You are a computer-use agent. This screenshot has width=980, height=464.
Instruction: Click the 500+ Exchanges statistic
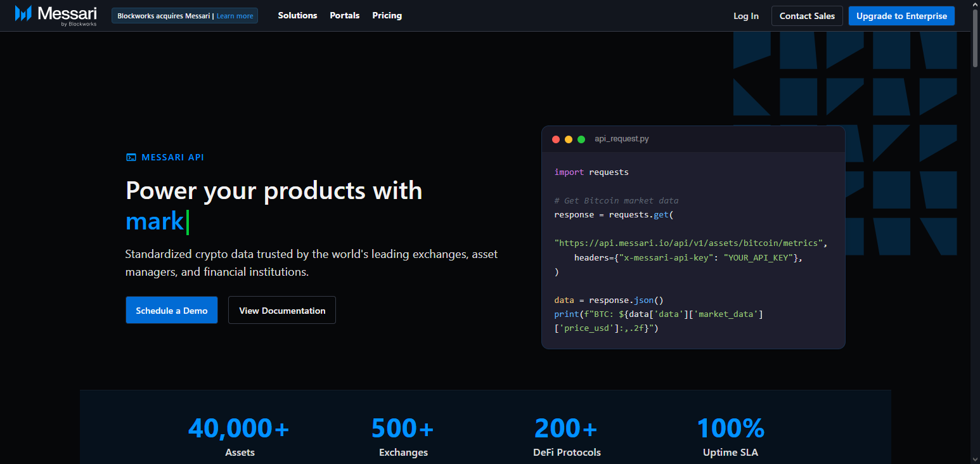point(403,437)
